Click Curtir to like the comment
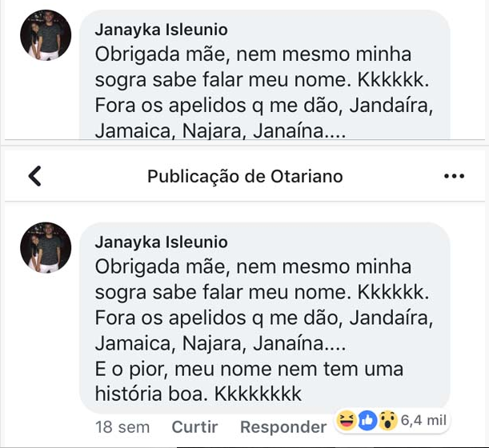This screenshot has height=448, width=489. point(194,427)
